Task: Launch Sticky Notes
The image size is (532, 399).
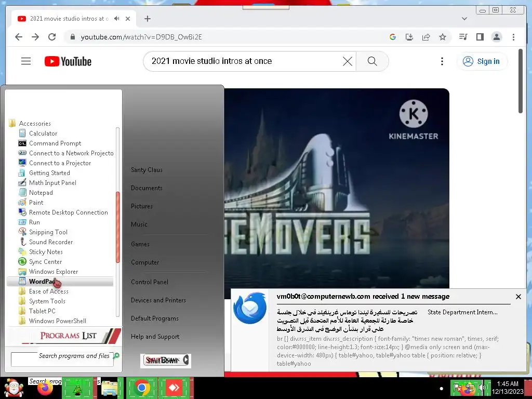Action: (46, 251)
